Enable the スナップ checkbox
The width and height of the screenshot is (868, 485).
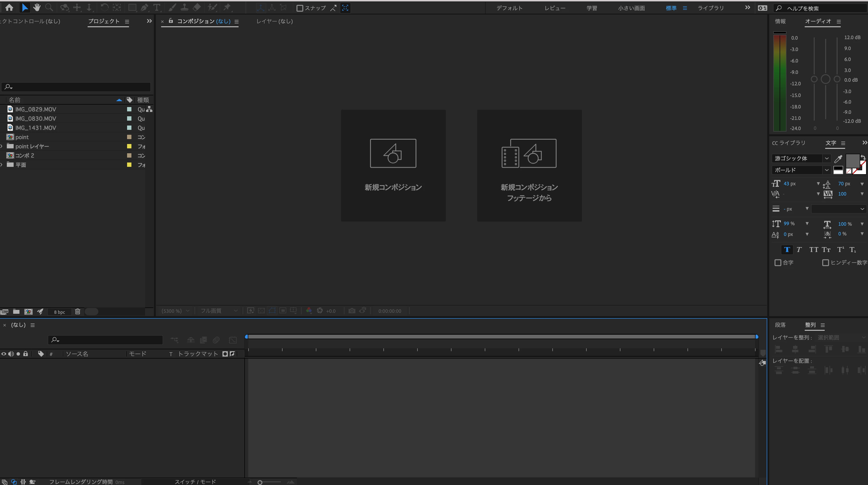[x=300, y=8]
